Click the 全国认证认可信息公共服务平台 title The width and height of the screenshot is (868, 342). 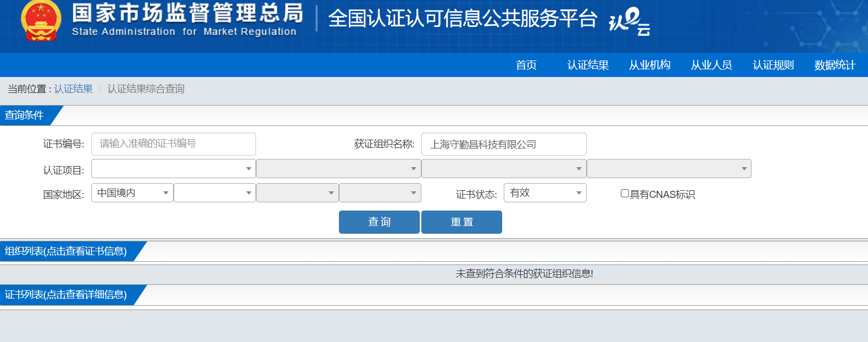coord(463,19)
